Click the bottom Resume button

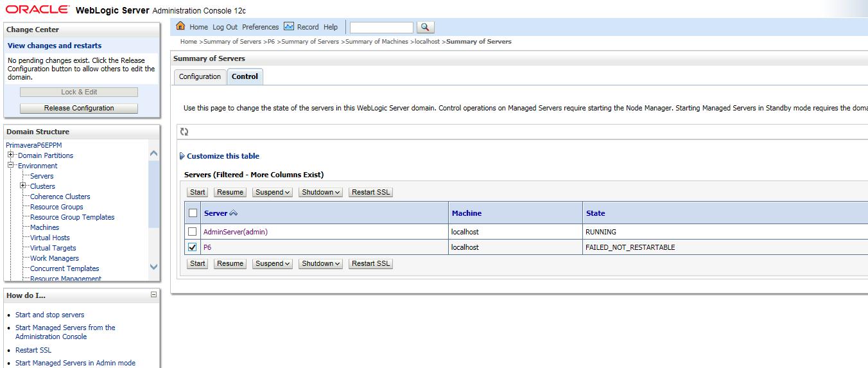(230, 263)
